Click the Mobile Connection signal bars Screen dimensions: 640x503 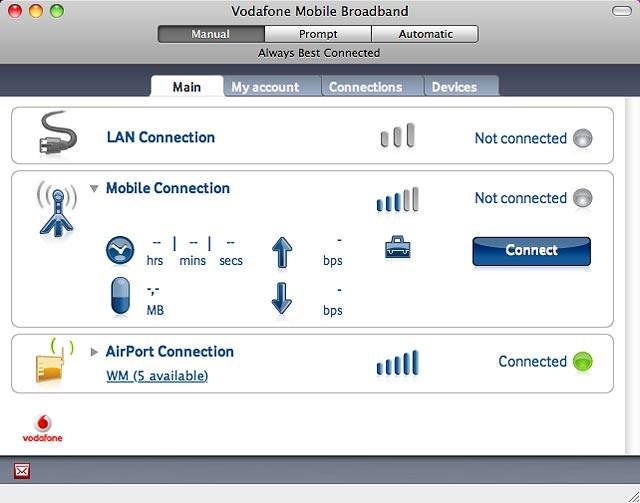pyautogui.click(x=398, y=199)
